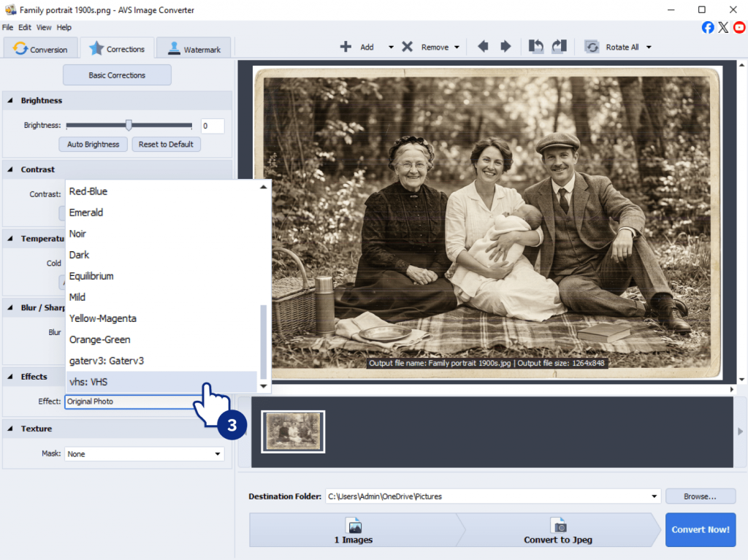Click the Auto Brightness button
This screenshot has width=748, height=560.
tap(93, 145)
